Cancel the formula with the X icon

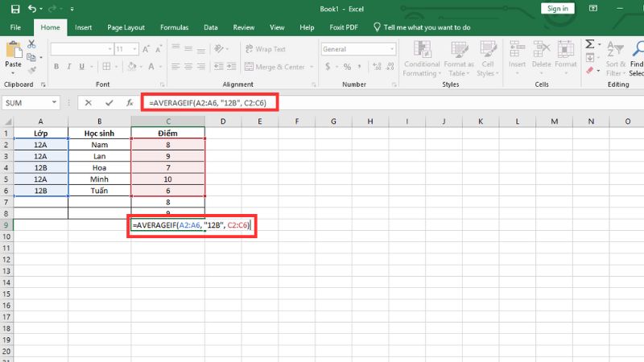tap(89, 103)
